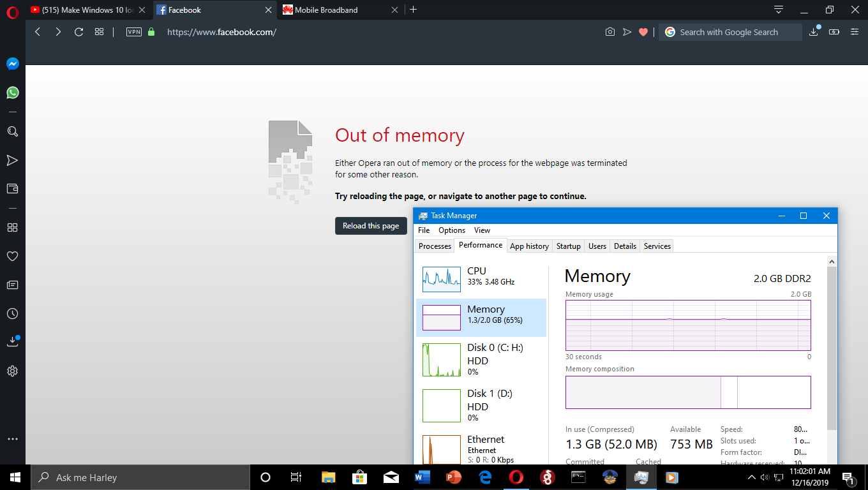868x490 pixels.
Task: Switch to Startup tab in Task Manager
Action: (x=568, y=246)
